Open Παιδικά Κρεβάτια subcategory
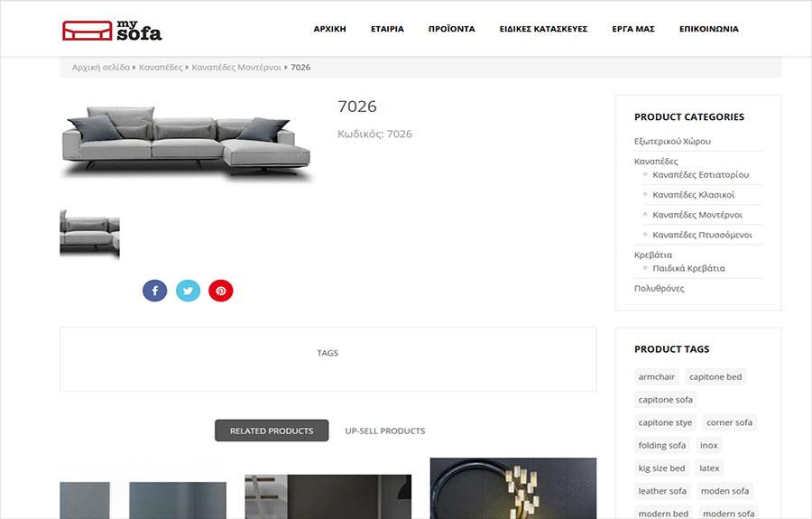Viewport: 812px width, 519px height. 688,268
